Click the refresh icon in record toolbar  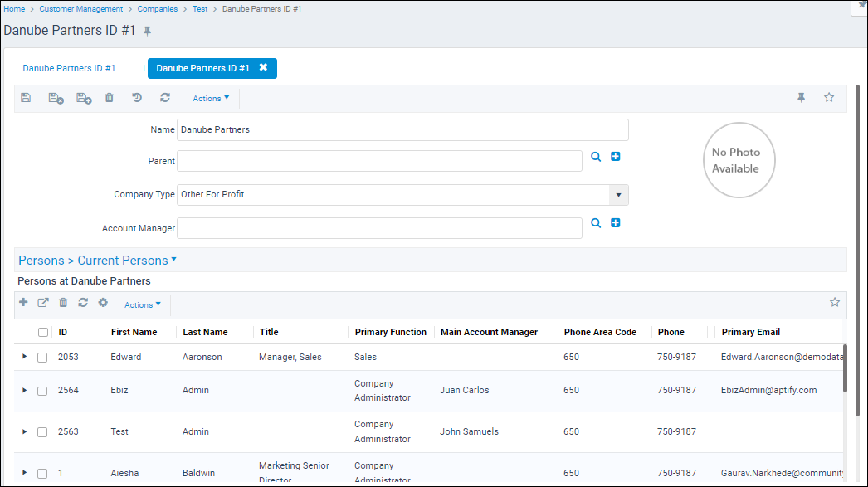click(165, 98)
